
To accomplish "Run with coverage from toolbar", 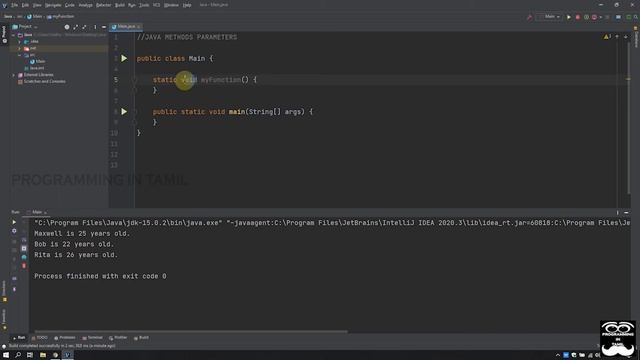I will coord(586,17).
